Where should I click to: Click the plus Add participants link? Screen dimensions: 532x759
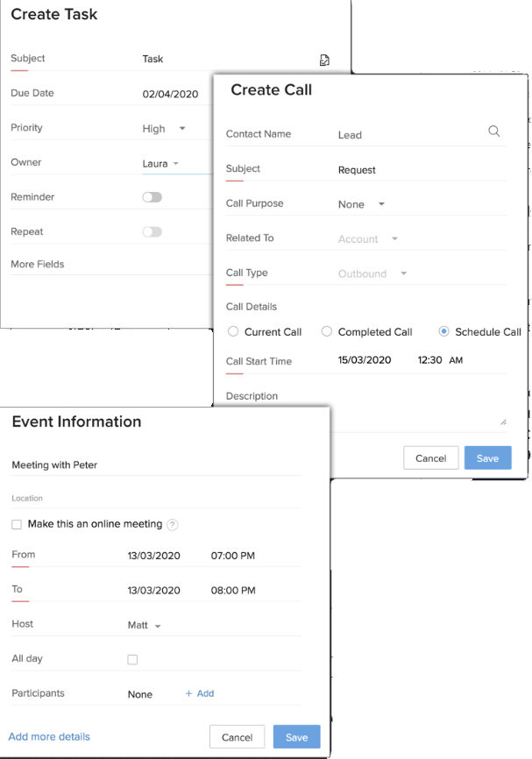click(x=200, y=693)
